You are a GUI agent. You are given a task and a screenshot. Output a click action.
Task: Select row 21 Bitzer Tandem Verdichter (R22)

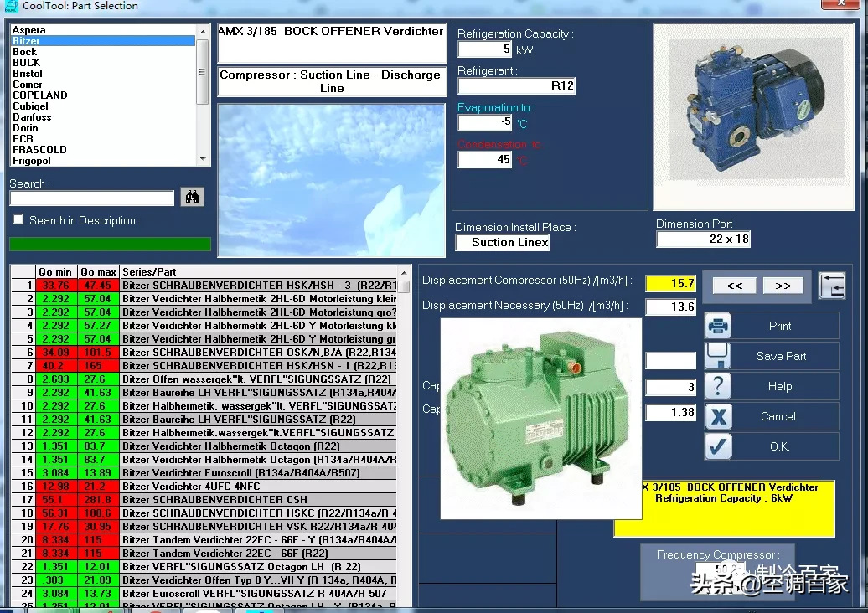coord(204,554)
